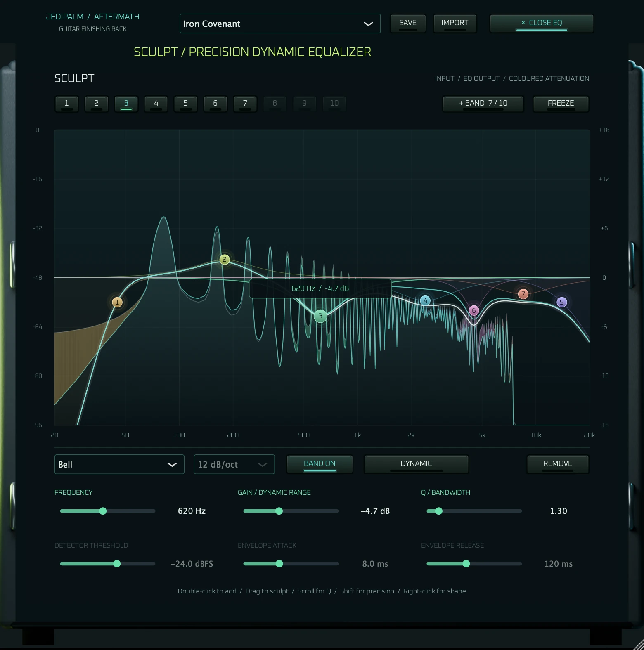
Task: Click the ENVELOPE RELEASE slider handle
Action: pos(466,564)
